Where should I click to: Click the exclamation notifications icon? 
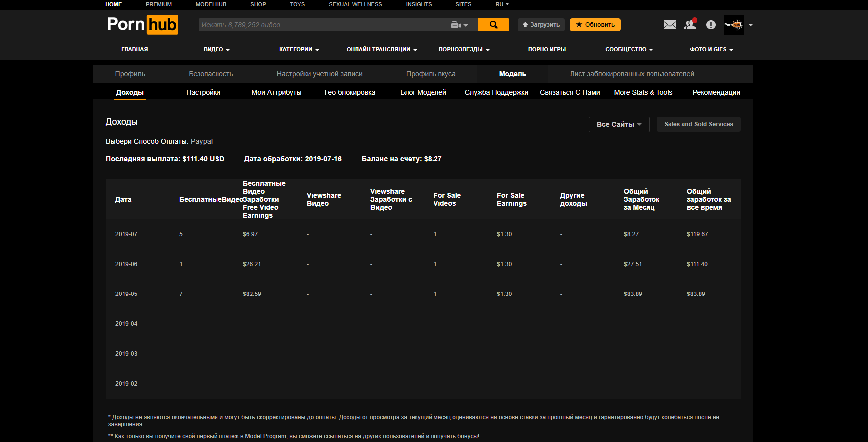click(x=711, y=25)
